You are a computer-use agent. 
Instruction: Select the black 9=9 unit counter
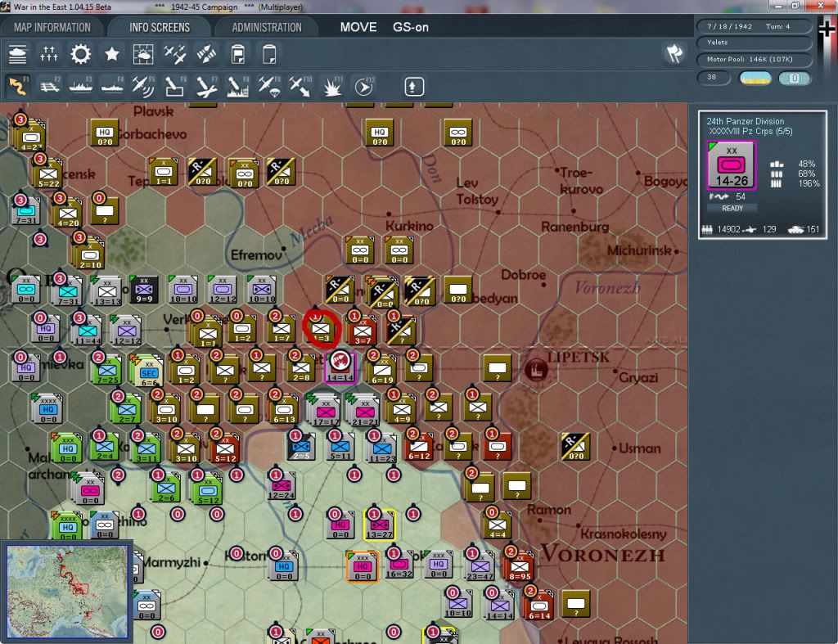(144, 289)
